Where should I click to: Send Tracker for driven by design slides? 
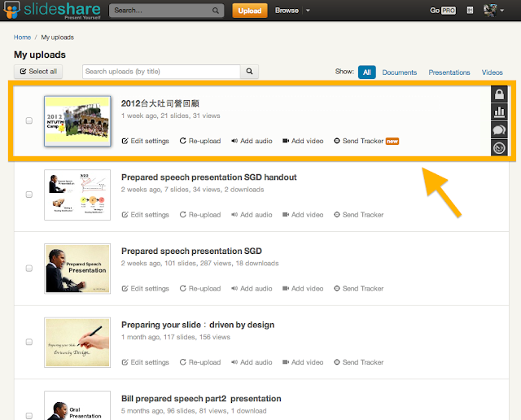coord(358,362)
